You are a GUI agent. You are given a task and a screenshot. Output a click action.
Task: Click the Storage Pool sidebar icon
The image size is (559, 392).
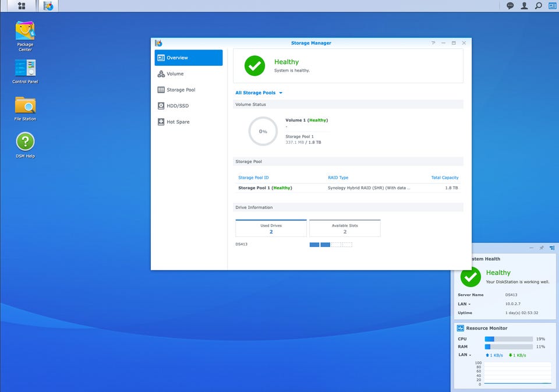pos(161,90)
